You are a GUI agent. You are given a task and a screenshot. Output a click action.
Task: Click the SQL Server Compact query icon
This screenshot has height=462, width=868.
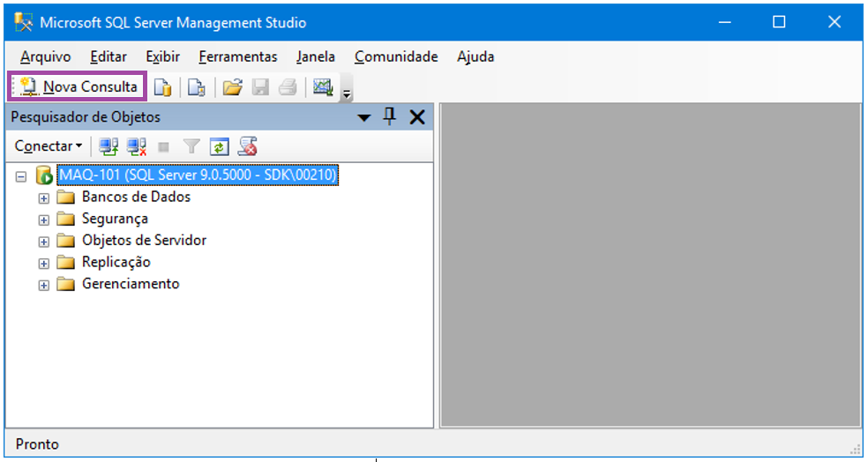196,87
